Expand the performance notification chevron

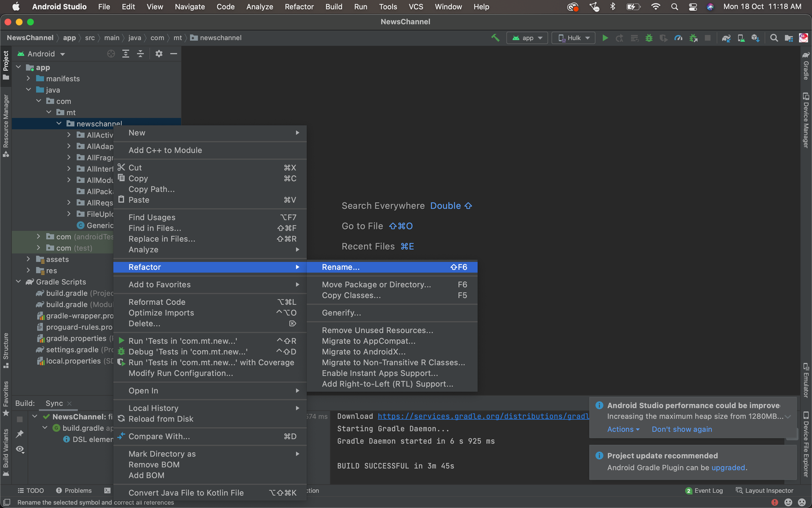(x=788, y=417)
